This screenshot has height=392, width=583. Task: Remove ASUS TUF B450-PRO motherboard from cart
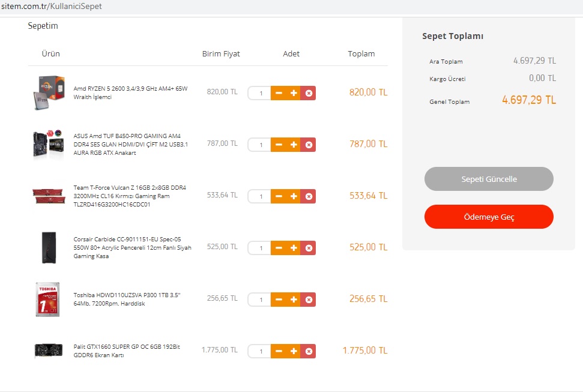tap(309, 145)
